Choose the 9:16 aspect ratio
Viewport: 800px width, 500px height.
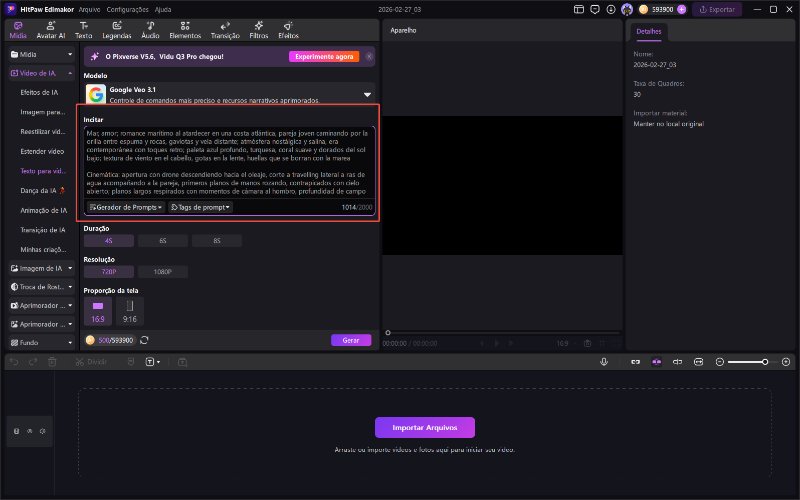tap(130, 311)
